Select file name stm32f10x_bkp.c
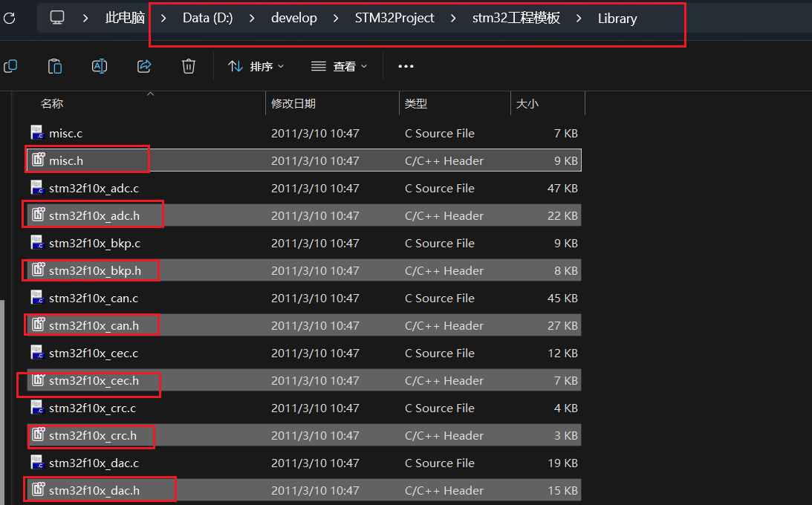The height and width of the screenshot is (505, 812). pyautogui.click(x=95, y=243)
